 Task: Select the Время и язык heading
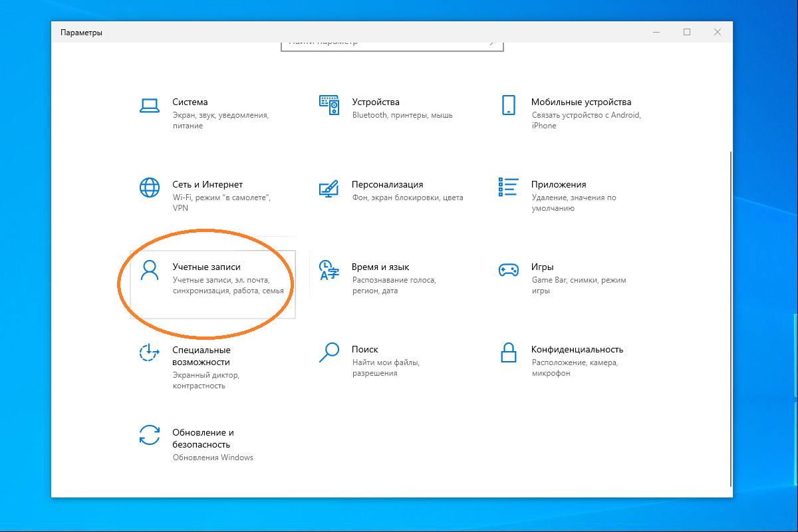pyautogui.click(x=380, y=267)
